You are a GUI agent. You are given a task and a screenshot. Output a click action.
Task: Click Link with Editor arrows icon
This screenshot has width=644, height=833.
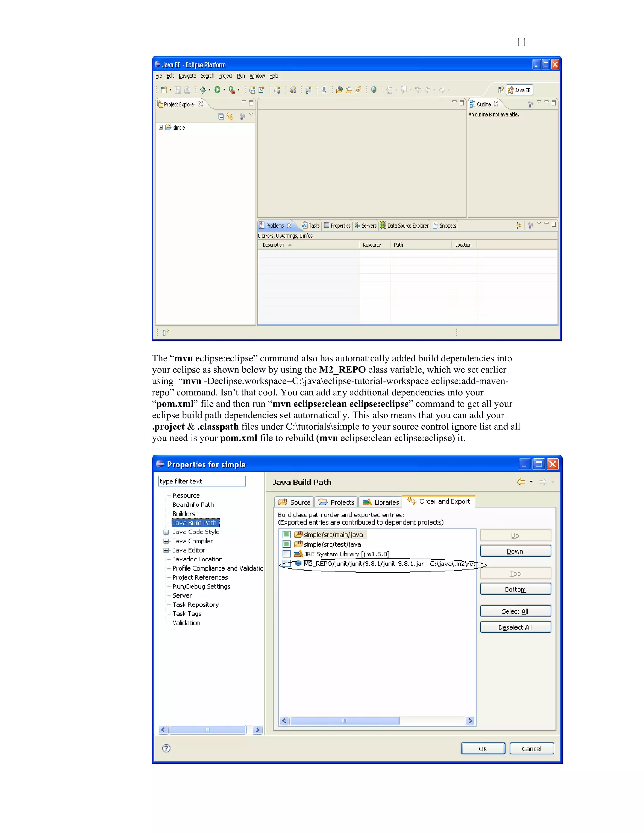pos(230,117)
